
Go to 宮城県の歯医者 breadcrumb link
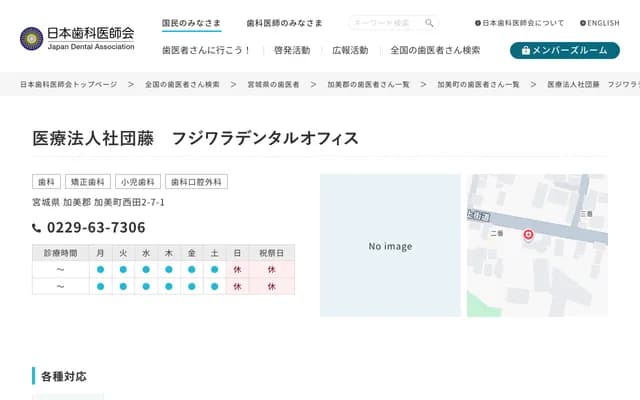(273, 85)
